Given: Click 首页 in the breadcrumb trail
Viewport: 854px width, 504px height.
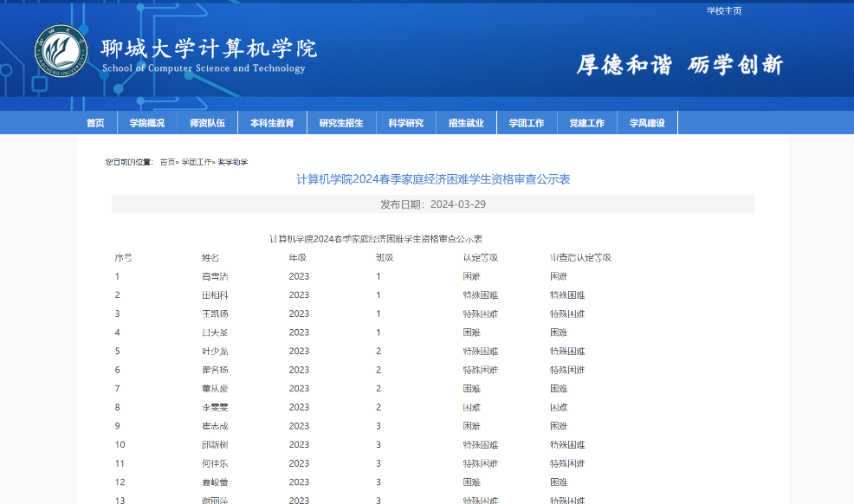Looking at the screenshot, I should coord(167,162).
